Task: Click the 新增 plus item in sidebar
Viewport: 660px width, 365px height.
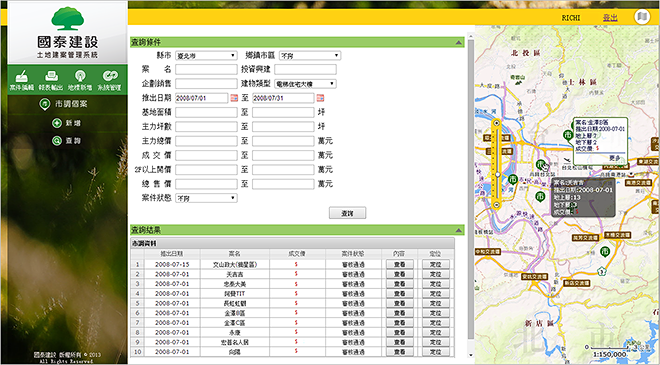Action: (x=67, y=123)
